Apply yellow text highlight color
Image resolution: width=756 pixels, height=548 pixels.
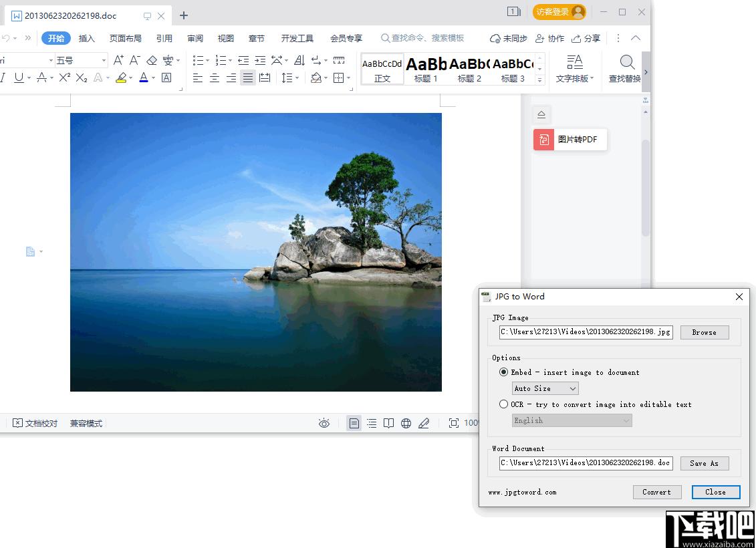121,78
